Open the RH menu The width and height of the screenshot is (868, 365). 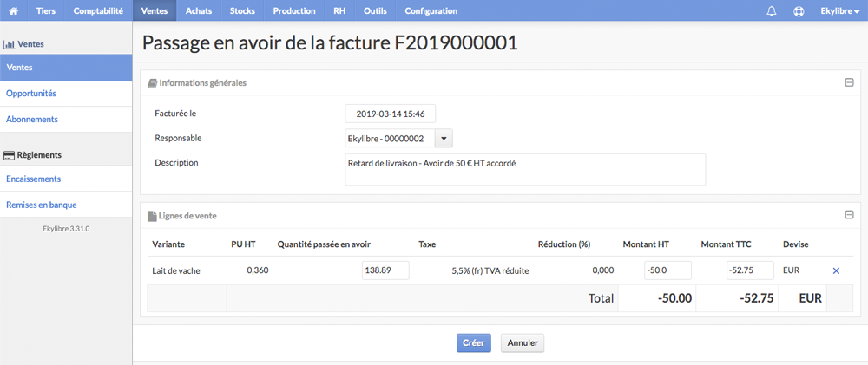(339, 11)
